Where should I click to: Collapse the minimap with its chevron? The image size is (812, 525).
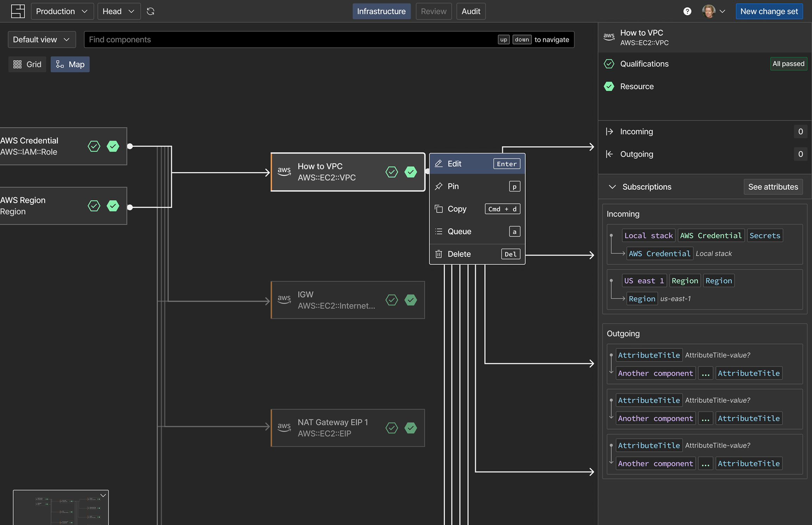pos(103,495)
